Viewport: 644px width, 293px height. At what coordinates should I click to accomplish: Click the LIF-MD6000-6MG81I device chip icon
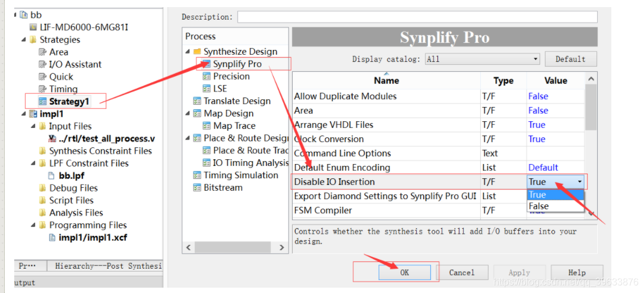[33, 27]
